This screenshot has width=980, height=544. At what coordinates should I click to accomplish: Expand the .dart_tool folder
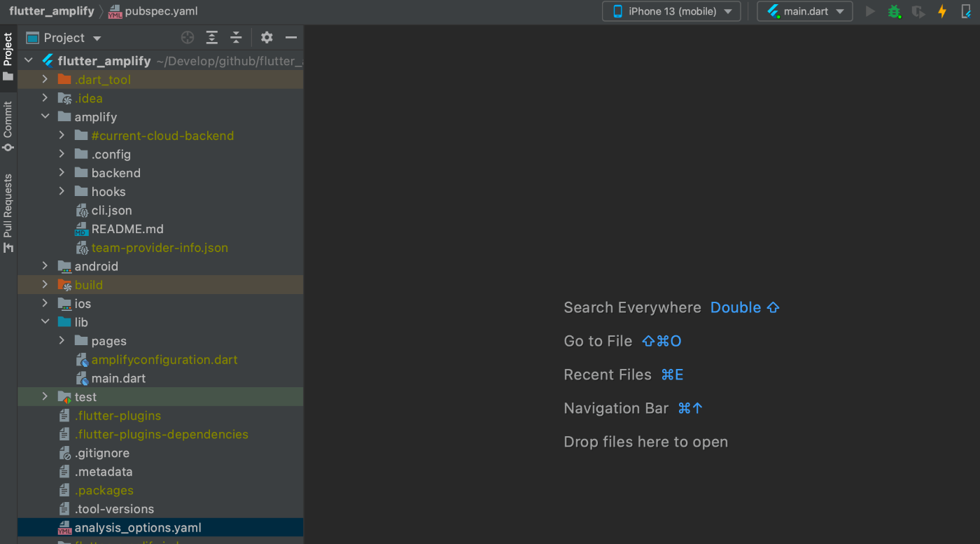(x=45, y=80)
